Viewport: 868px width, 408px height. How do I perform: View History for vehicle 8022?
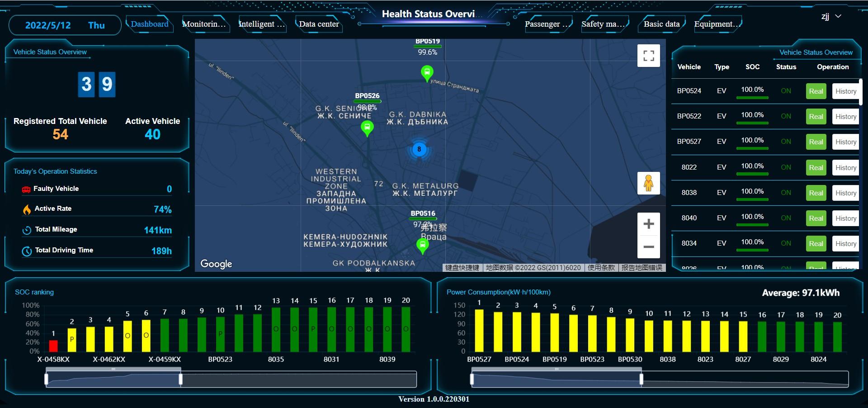(845, 167)
